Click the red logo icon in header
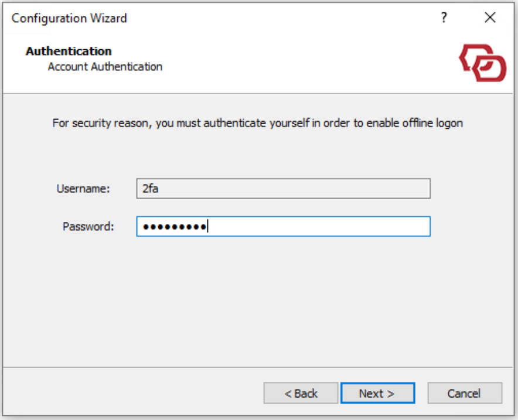The width and height of the screenshot is (518, 420). pyautogui.click(x=482, y=63)
